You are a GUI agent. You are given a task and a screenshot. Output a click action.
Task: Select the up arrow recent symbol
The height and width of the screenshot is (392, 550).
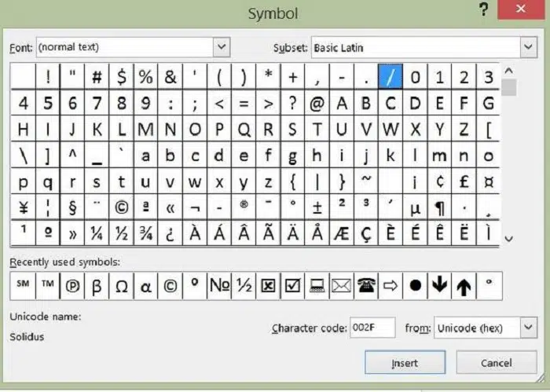point(464,286)
